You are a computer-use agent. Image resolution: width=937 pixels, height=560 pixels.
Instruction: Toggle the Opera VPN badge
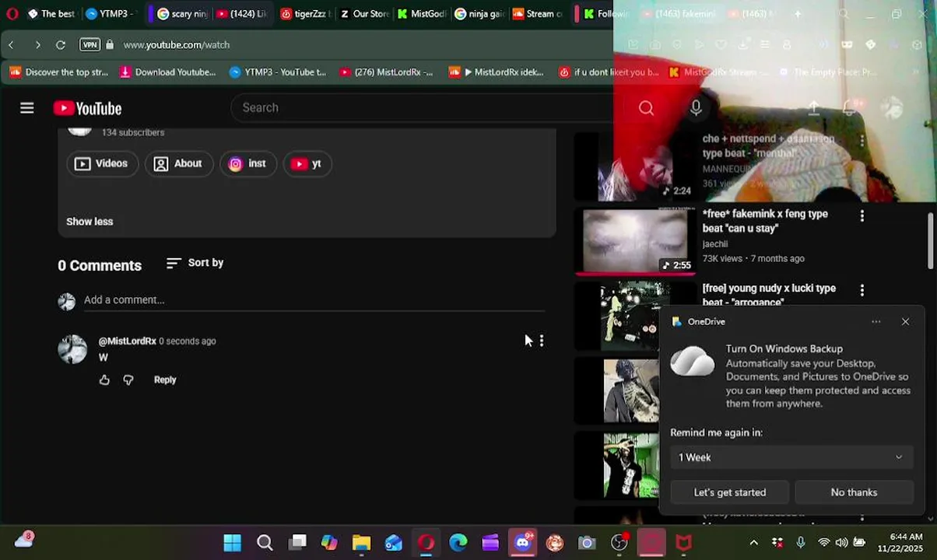coord(89,45)
